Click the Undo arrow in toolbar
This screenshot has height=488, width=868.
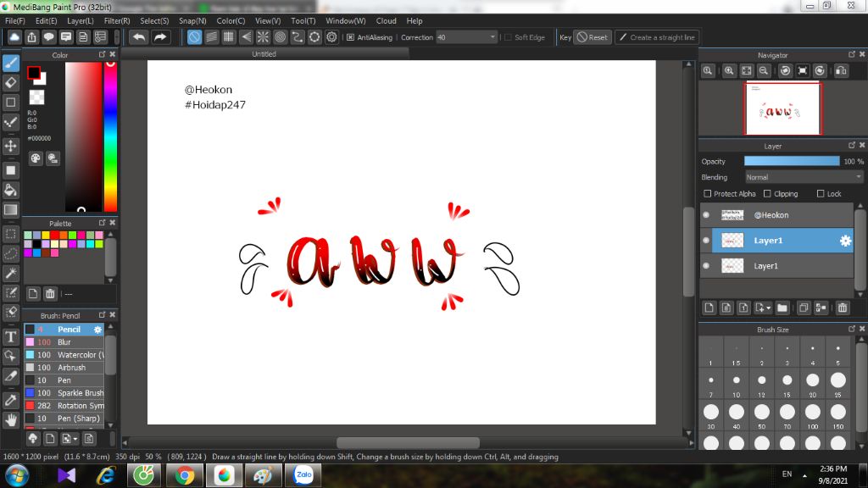[140, 37]
